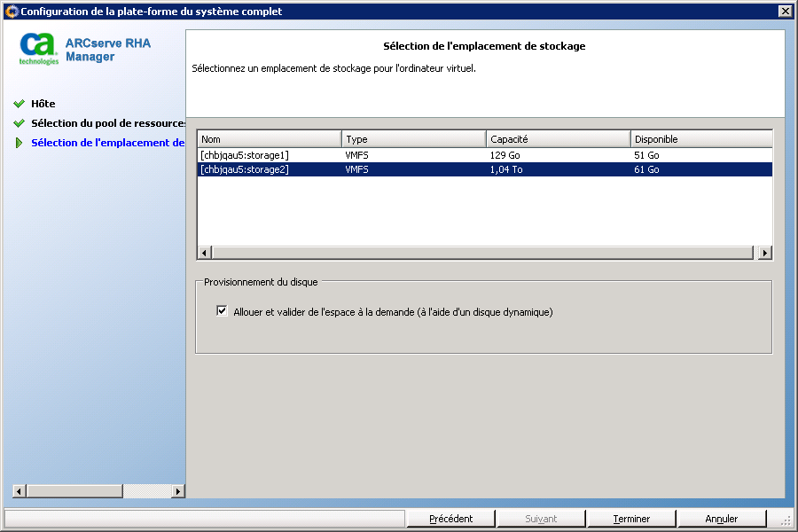Click the checkmark beside Sélection du pool
This screenshot has height=532, width=798.
[19, 123]
